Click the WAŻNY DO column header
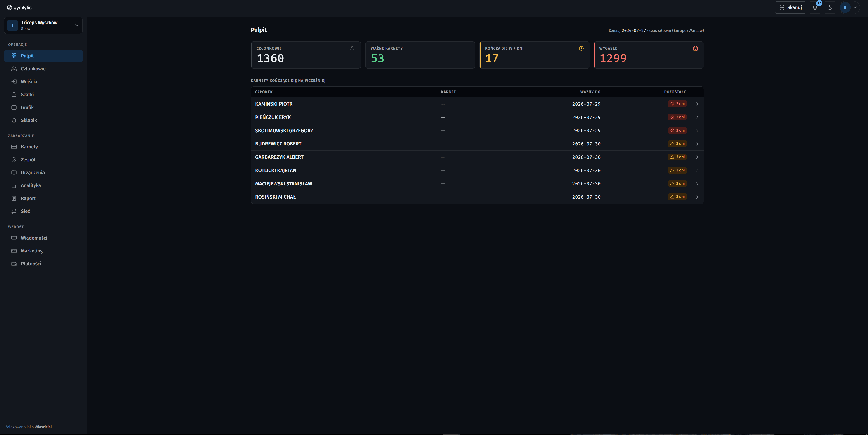Viewport: 868px width, 435px height. pyautogui.click(x=590, y=92)
